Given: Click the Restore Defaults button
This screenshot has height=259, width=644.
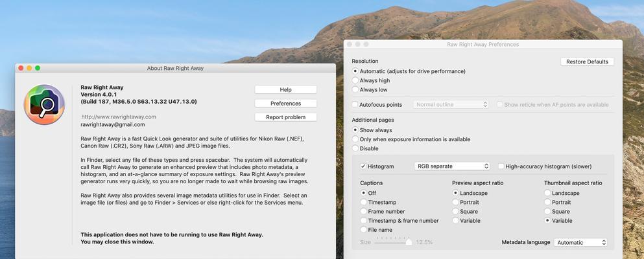Looking at the screenshot, I should click(587, 62).
